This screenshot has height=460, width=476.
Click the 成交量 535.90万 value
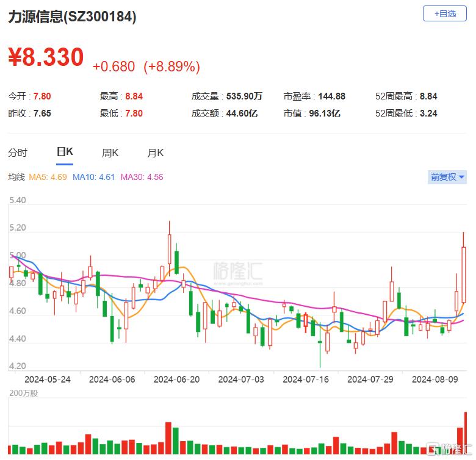(x=244, y=96)
